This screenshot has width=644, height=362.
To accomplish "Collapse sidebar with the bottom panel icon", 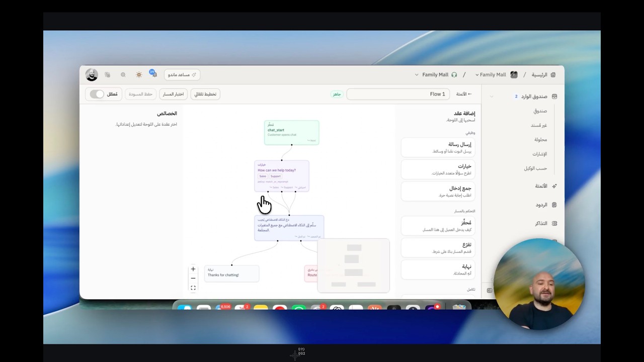I will pyautogui.click(x=490, y=290).
